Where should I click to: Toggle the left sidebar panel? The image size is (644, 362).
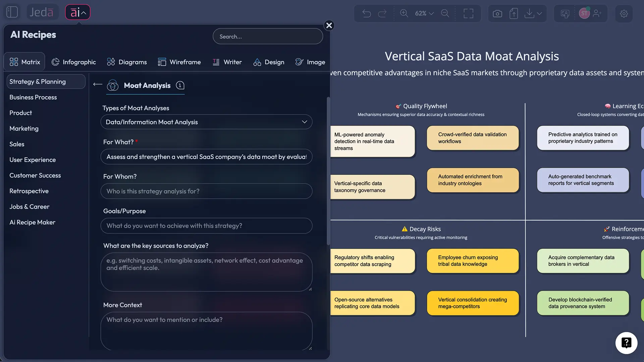pos(12,12)
